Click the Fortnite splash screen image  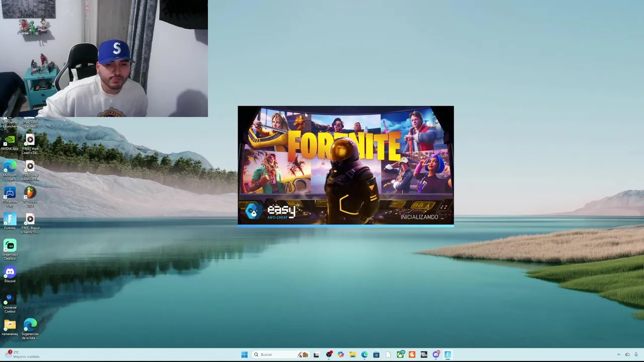[346, 165]
